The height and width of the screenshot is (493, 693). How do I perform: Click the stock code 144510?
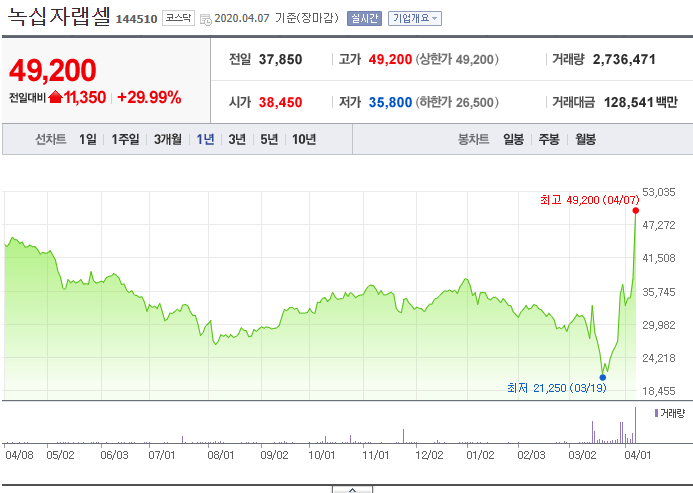point(136,19)
